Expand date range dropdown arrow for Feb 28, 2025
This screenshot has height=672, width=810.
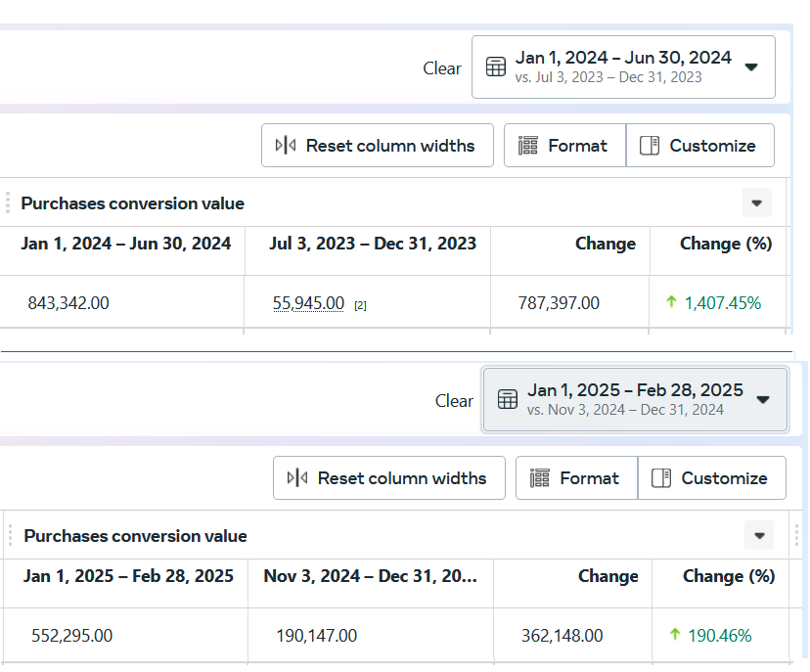[763, 399]
